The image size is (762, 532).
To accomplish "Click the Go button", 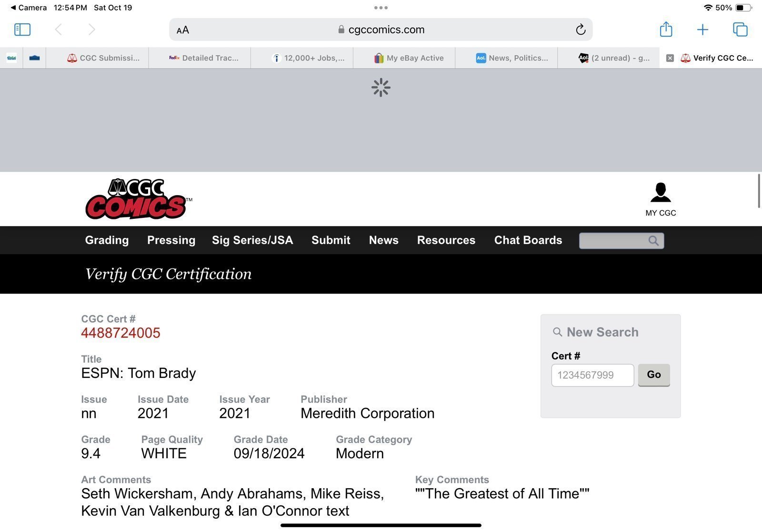I will (654, 375).
